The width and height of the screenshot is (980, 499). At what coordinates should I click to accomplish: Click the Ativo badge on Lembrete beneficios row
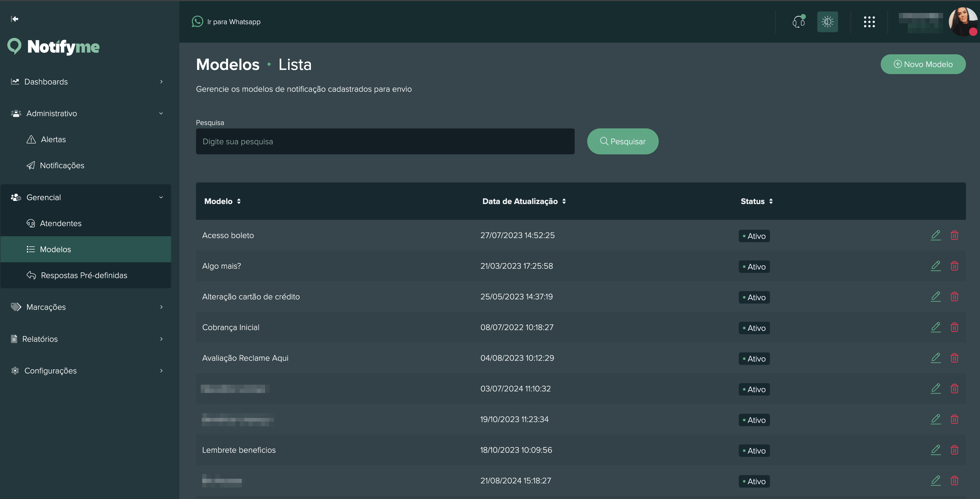754,450
